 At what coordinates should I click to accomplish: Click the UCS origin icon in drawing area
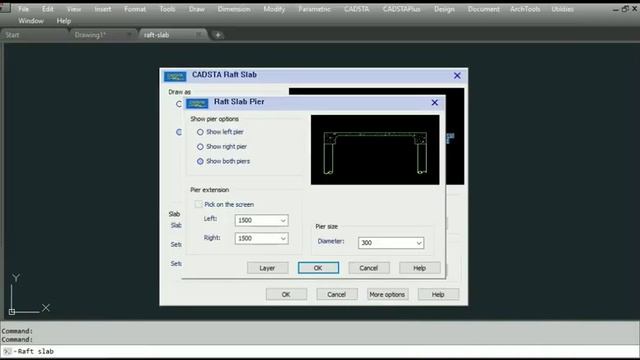coord(12,311)
